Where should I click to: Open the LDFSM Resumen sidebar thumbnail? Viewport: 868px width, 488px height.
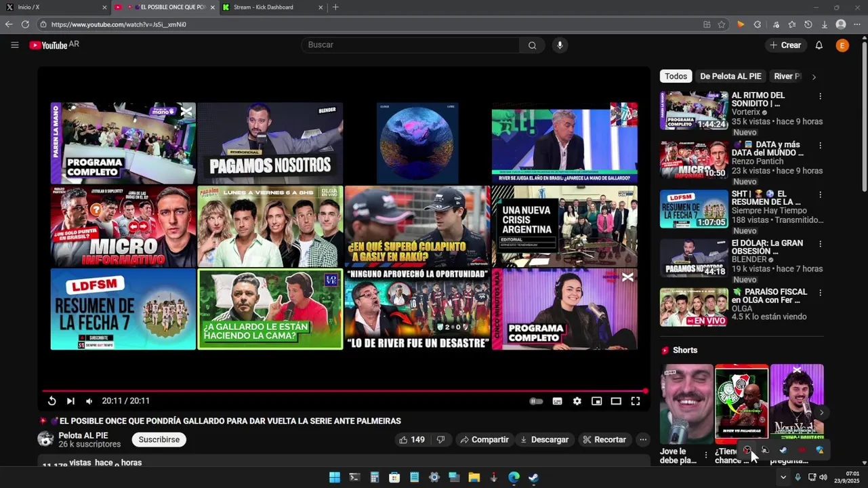click(x=694, y=209)
